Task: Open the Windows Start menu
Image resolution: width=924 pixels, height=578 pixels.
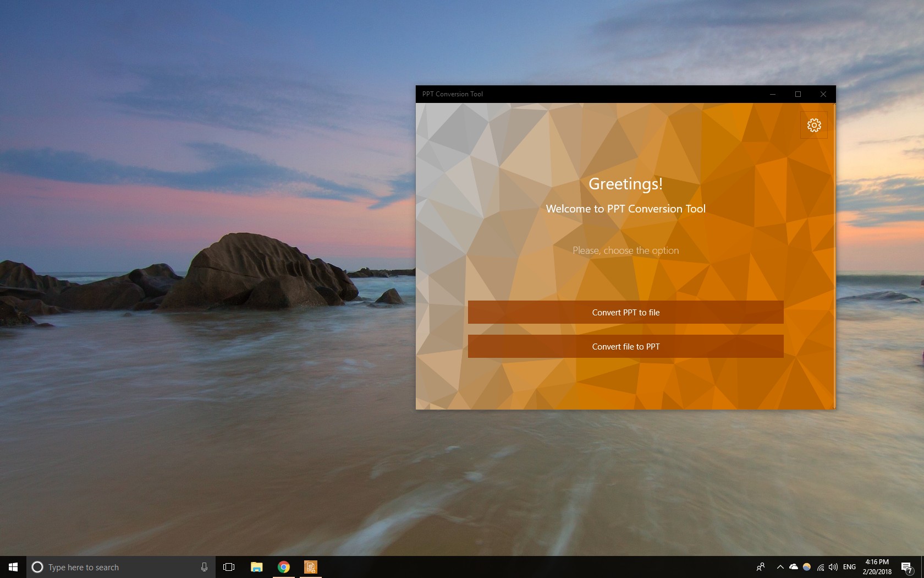Action: (x=13, y=567)
